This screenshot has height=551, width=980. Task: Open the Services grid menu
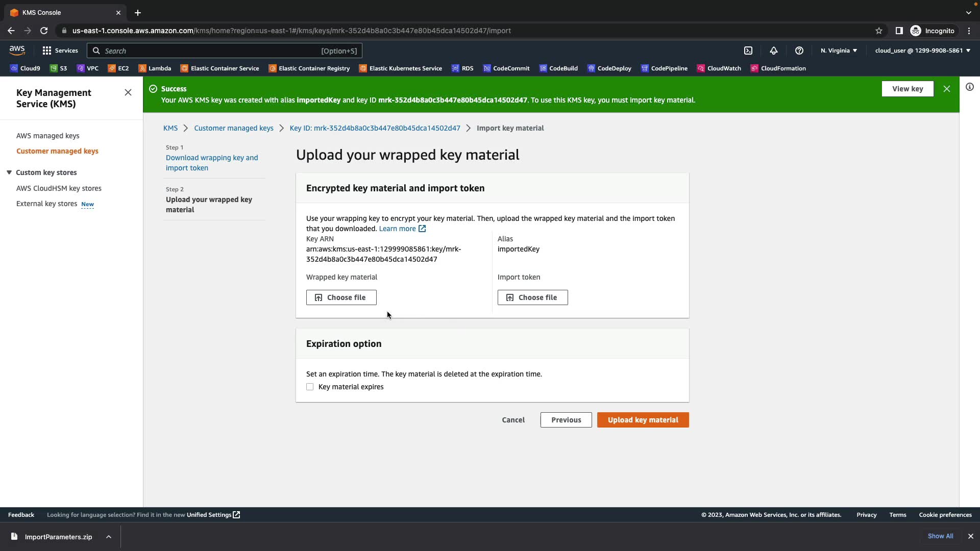60,51
